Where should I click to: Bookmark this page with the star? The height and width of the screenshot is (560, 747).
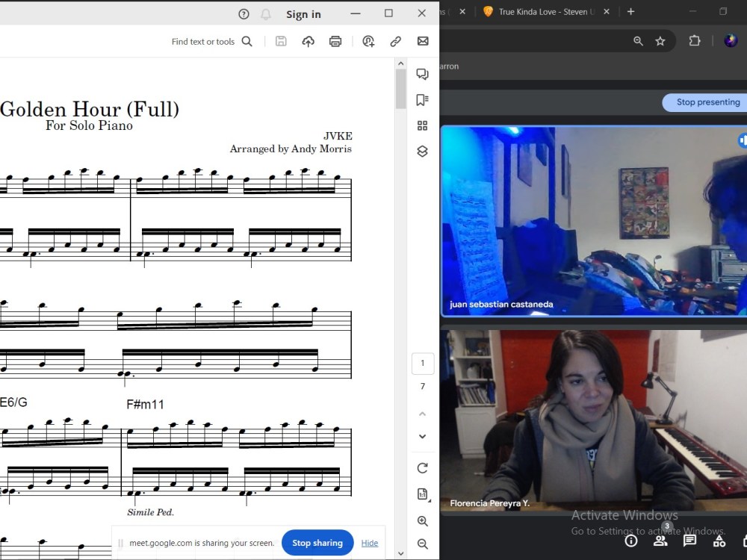click(x=660, y=41)
